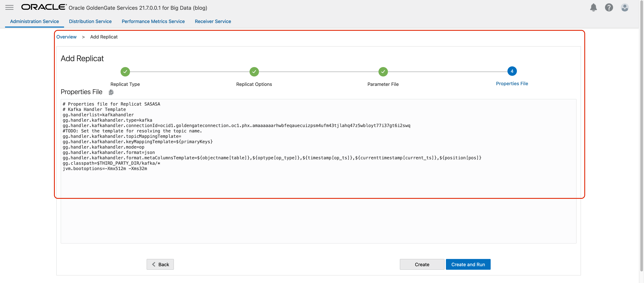Click the Oracle logo
Screen dimensions: 644x283
44,7
